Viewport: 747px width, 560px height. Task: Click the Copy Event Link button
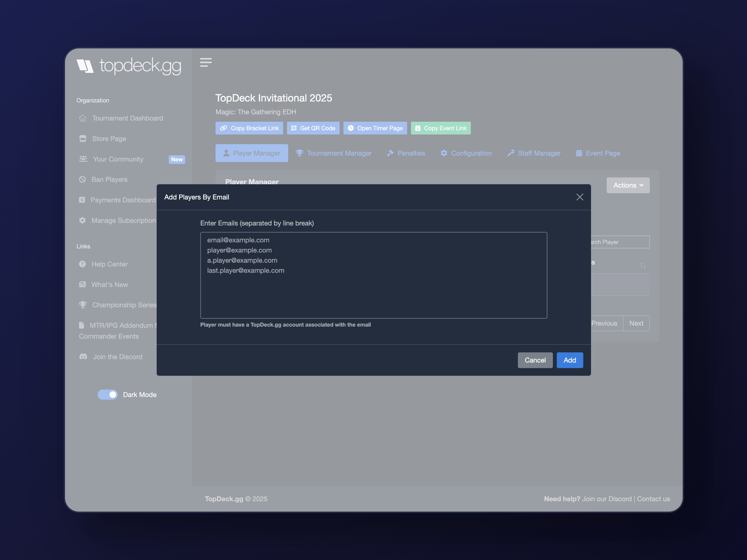(x=441, y=128)
